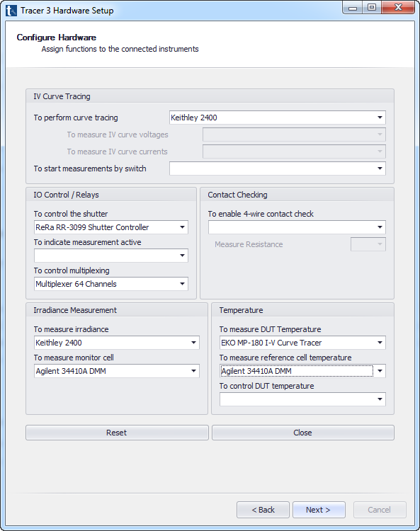This screenshot has width=420, height=531.
Task: Click the Close button below Temperature
Action: (x=303, y=433)
